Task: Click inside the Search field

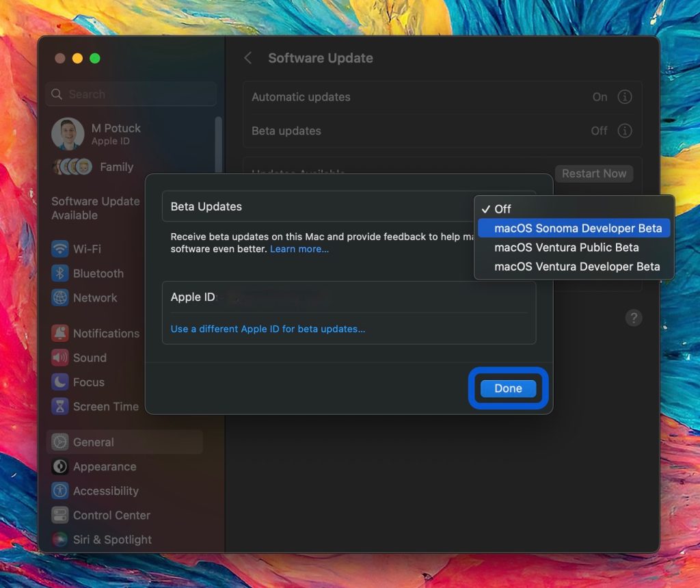Action: pos(130,94)
